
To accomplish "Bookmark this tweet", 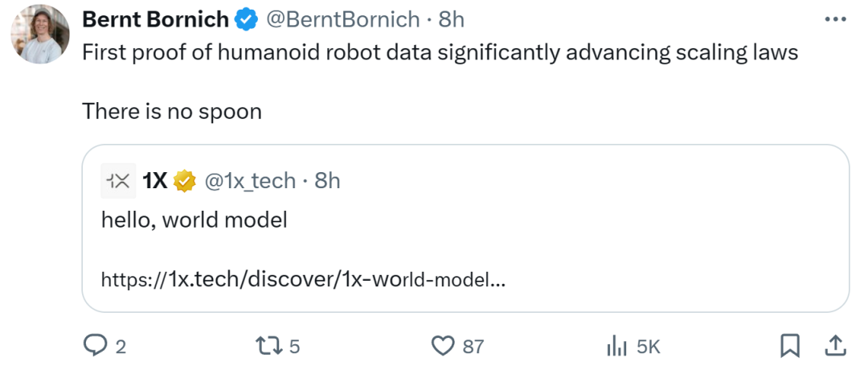I will pos(789,346).
